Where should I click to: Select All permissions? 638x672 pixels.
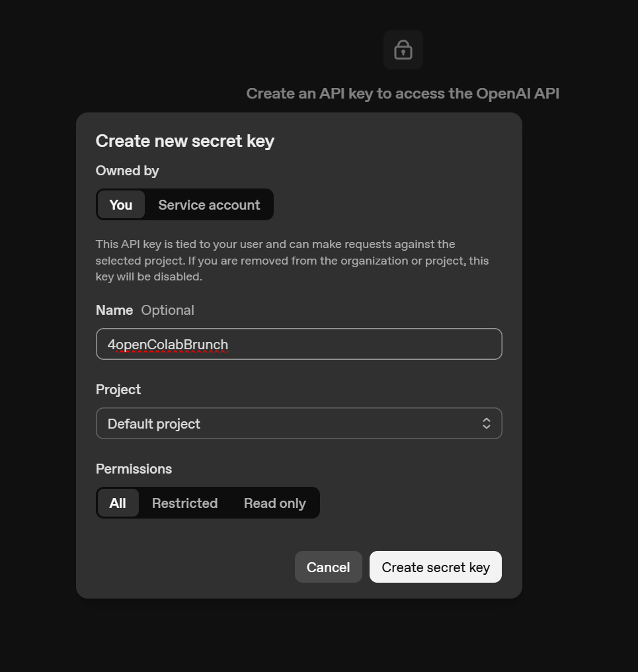click(x=118, y=503)
